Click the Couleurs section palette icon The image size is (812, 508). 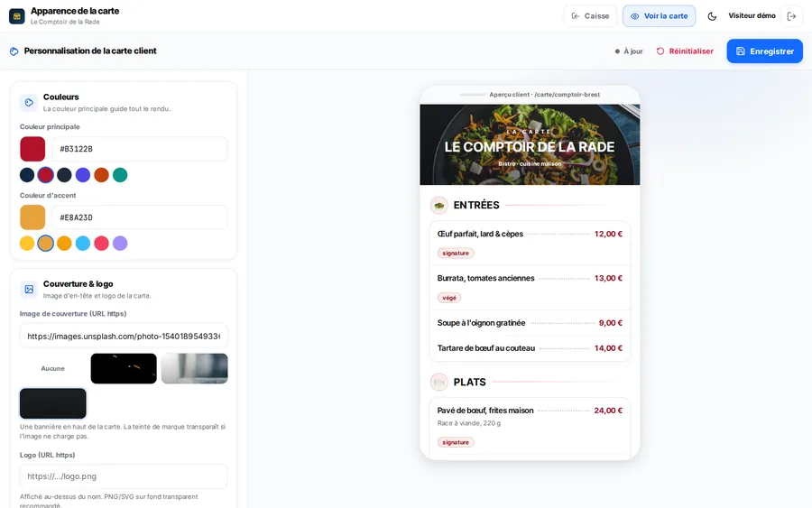click(29, 103)
